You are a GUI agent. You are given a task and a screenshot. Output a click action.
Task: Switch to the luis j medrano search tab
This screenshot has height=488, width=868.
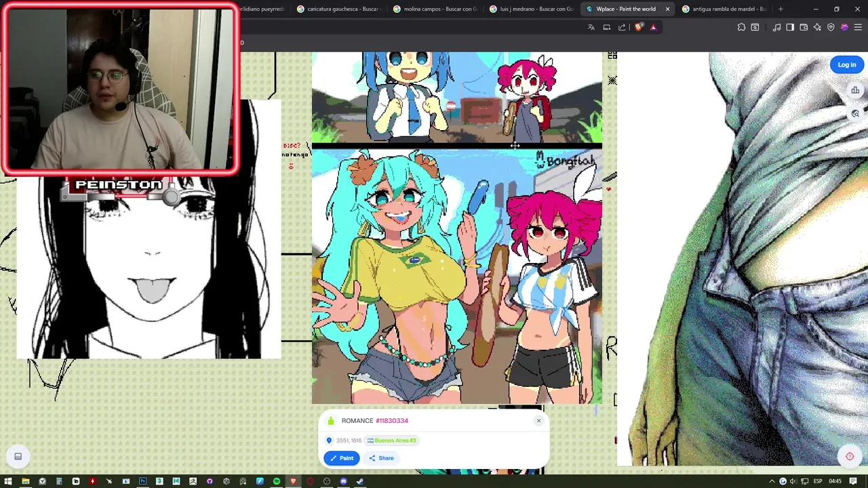531,9
